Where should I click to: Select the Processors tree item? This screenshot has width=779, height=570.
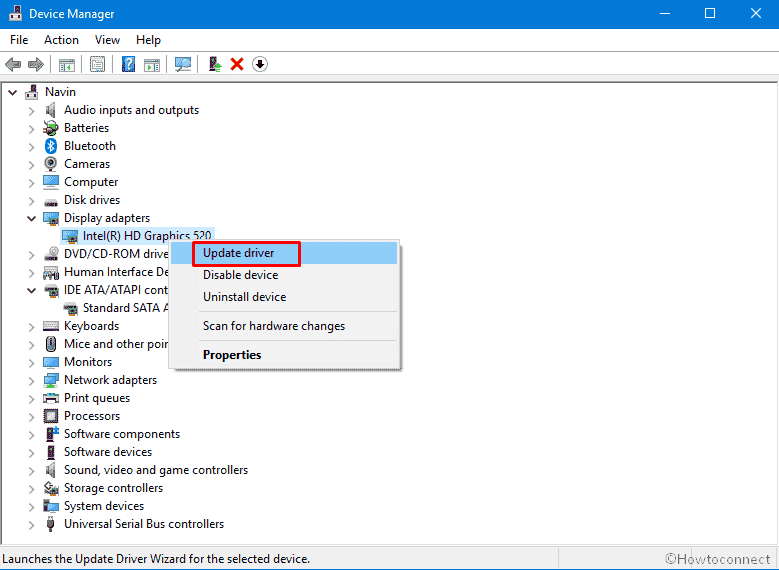(x=92, y=416)
